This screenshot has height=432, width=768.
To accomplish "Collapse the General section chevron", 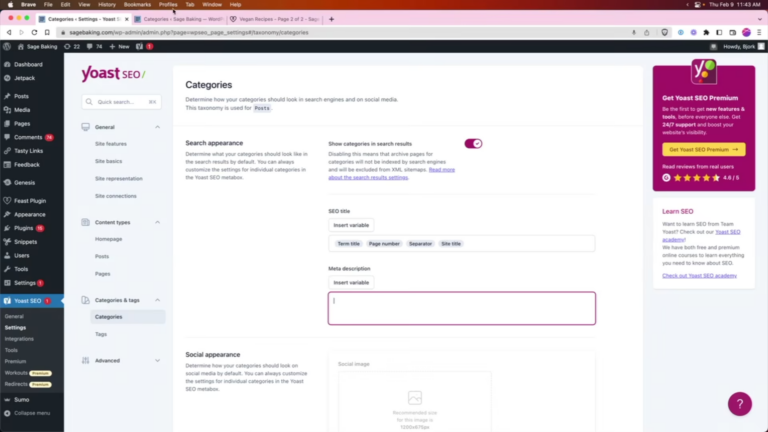I will 157,127.
